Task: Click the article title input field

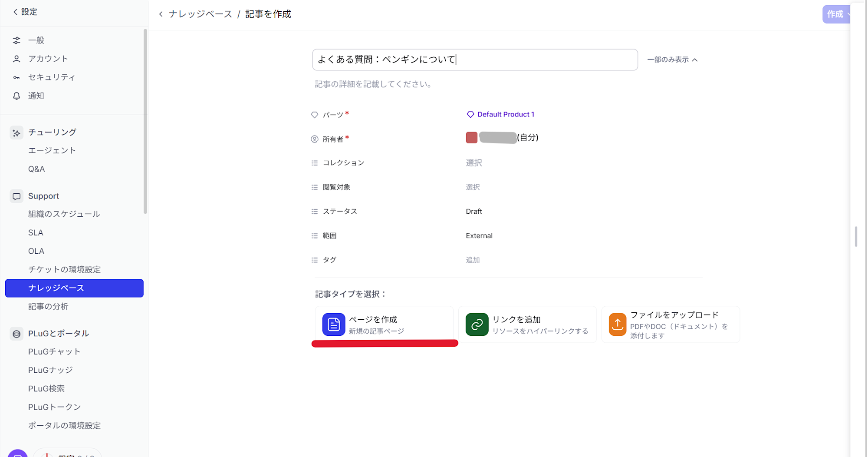Action: (475, 60)
